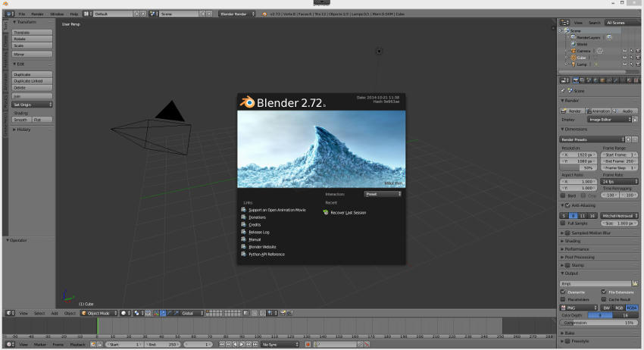Select the translate manipulator arrow icon
This screenshot has height=350, width=644.
click(x=163, y=313)
